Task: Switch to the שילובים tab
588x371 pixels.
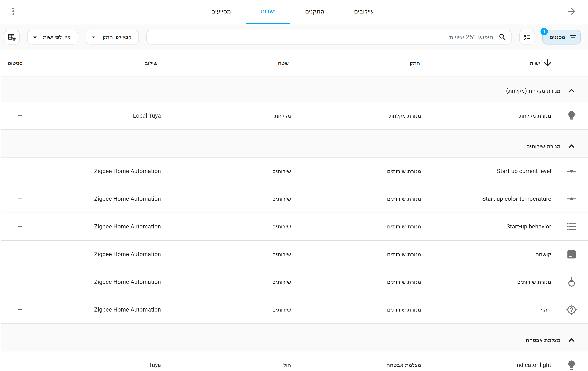Action: (x=364, y=11)
